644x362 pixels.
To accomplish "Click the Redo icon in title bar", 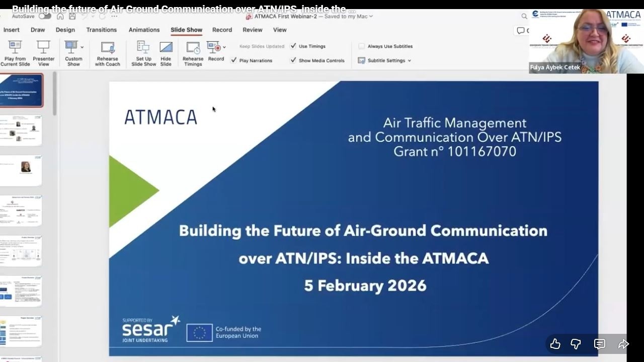I will click(x=102, y=16).
